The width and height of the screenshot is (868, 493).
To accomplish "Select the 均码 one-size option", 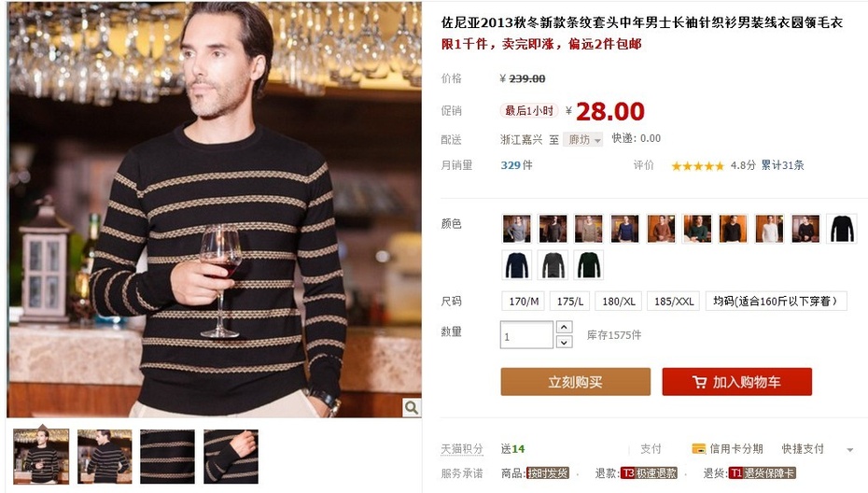I will pos(777,302).
